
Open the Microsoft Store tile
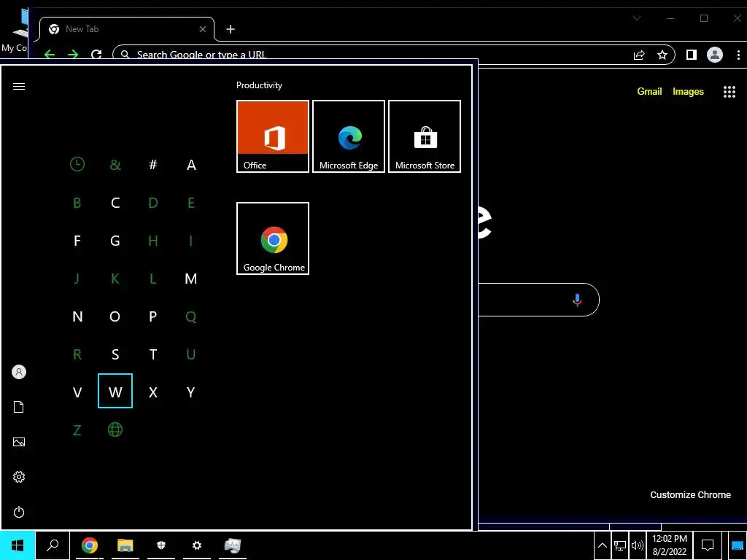pyautogui.click(x=425, y=136)
